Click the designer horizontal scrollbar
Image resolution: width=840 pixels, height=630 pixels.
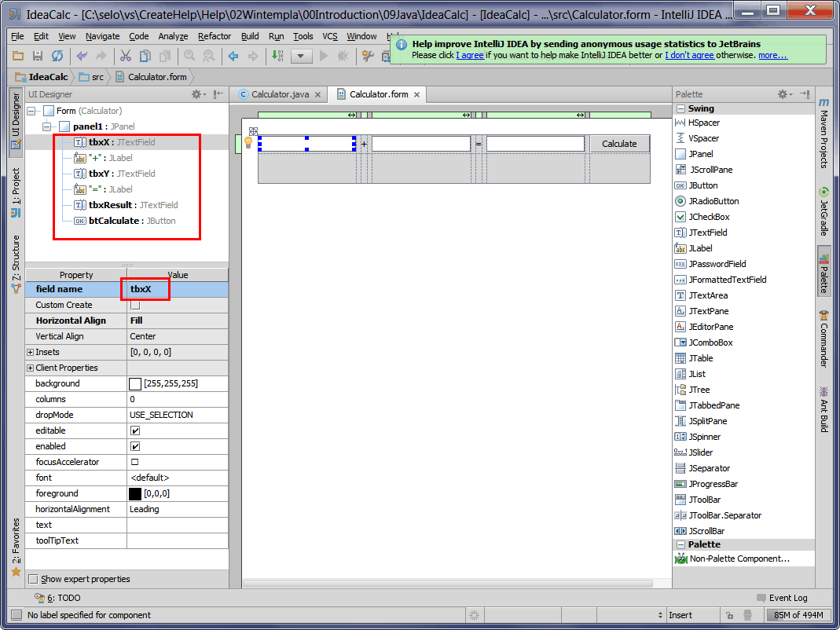[x=448, y=584]
